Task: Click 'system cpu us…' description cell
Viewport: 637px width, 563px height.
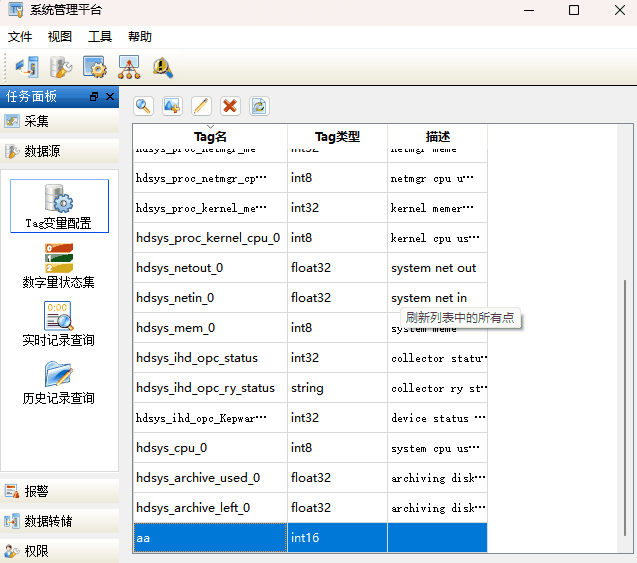Action: (438, 448)
